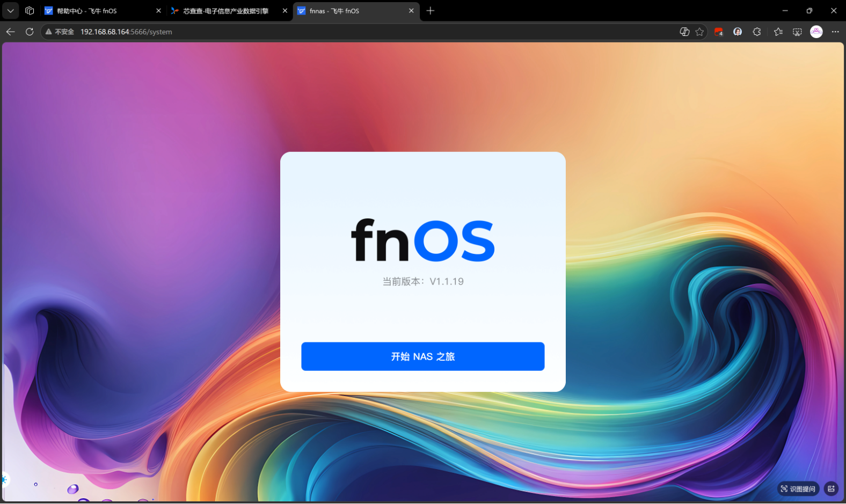
Task: Close the fnnas tab
Action: [x=411, y=11]
